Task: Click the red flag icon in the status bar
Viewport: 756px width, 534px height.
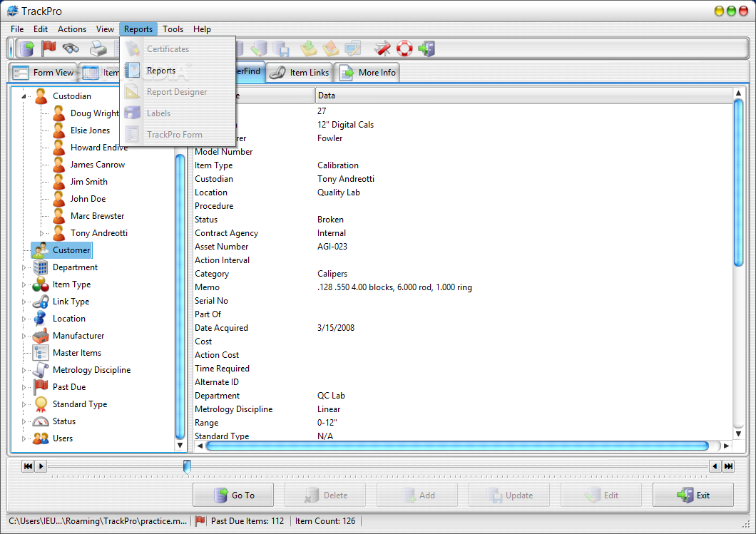Action: tap(200, 521)
